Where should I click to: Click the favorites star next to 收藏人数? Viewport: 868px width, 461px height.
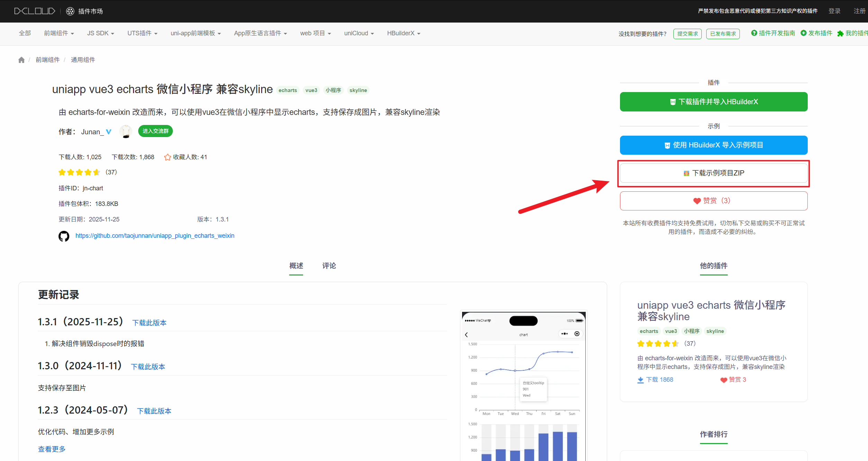coord(167,157)
